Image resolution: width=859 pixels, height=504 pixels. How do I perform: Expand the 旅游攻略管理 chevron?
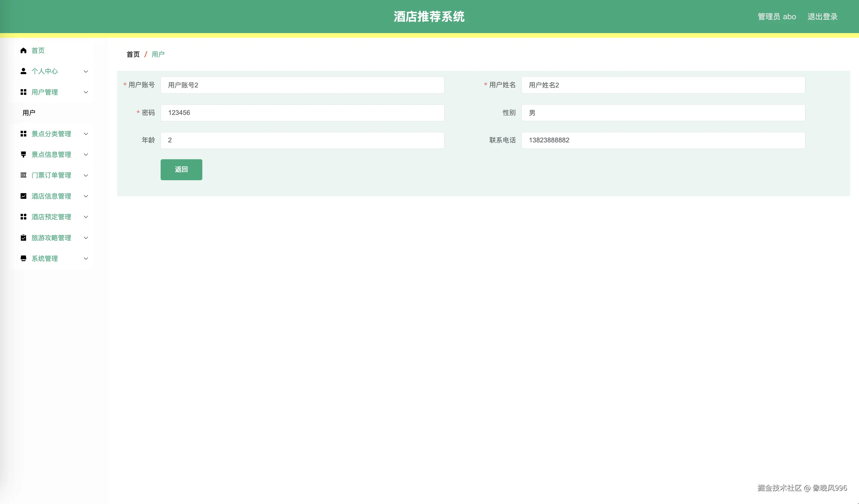(x=86, y=238)
